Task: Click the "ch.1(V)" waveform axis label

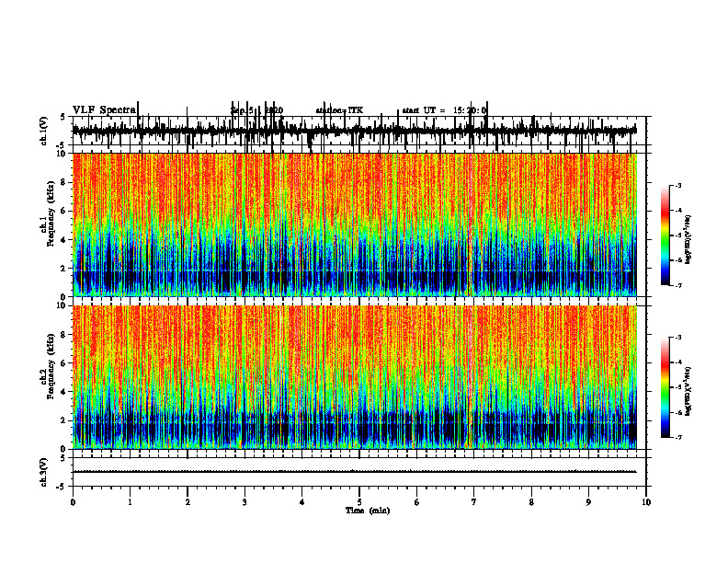Action: 44,131
